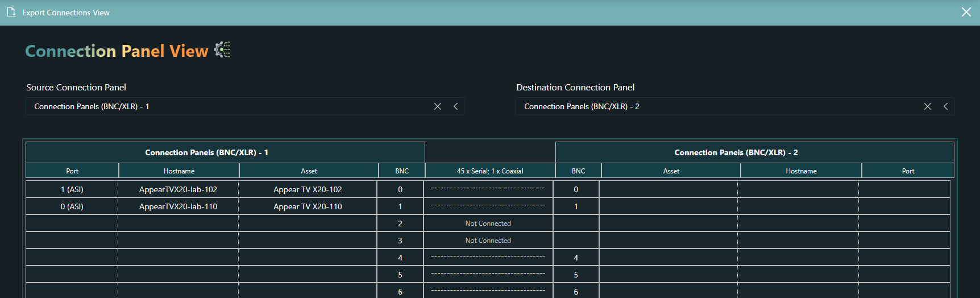Click the dashed connection line in row 0
980x298 pixels.
[488, 188]
